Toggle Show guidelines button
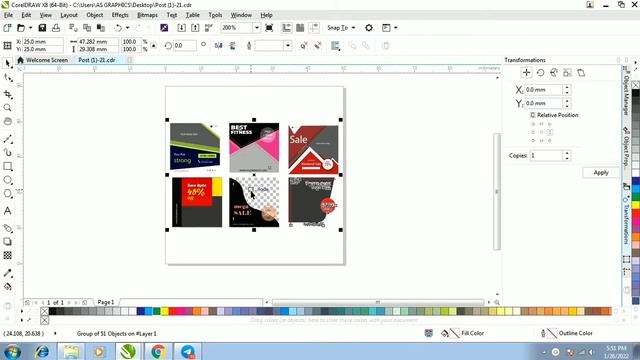The height and width of the screenshot is (360, 640). [314, 28]
